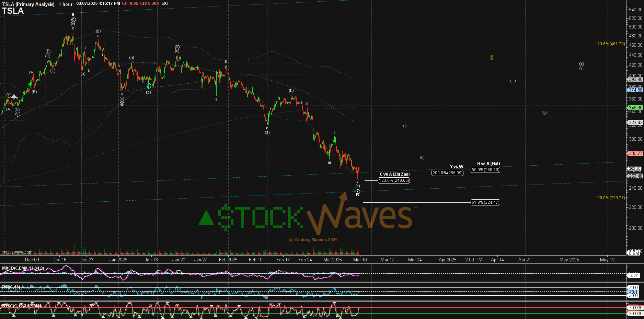Click the 253.46 price axis marker
The image size is (644, 319).
(635, 176)
